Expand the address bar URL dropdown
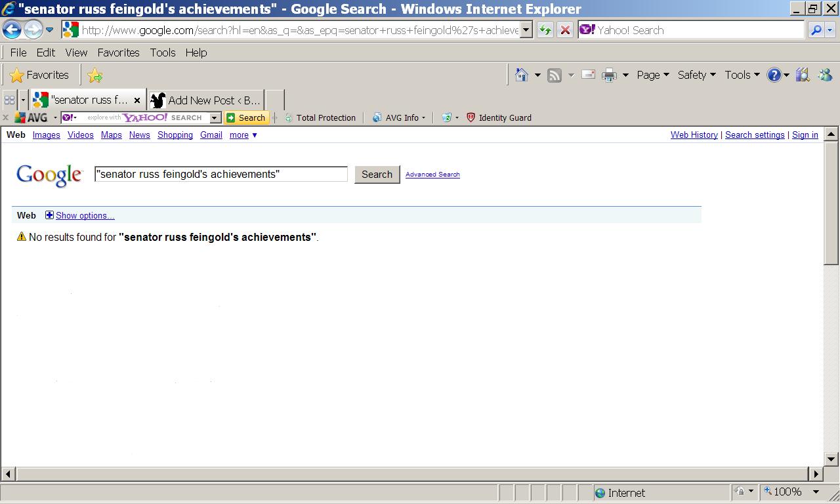Viewport: 840px width, 504px height. tap(526, 30)
